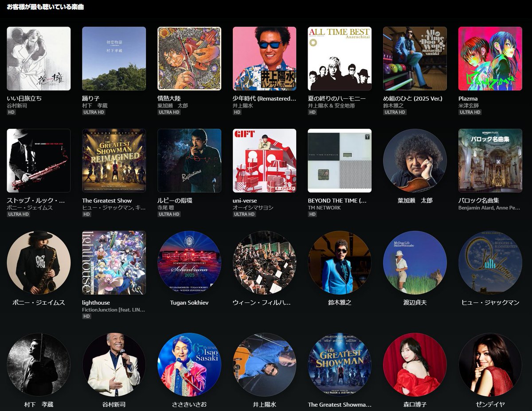The image size is (532, 411).
Task: Click the Tugan Sokhiev name label
Action: 189,302
